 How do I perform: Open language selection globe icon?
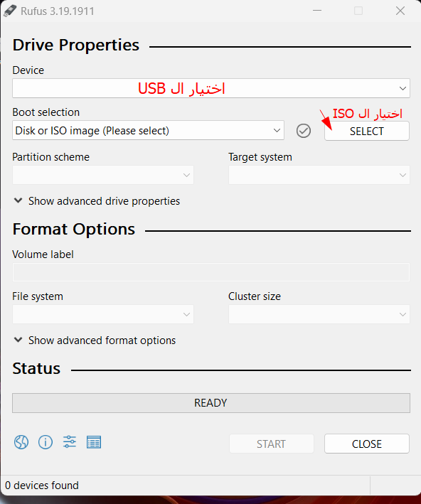tap(21, 442)
